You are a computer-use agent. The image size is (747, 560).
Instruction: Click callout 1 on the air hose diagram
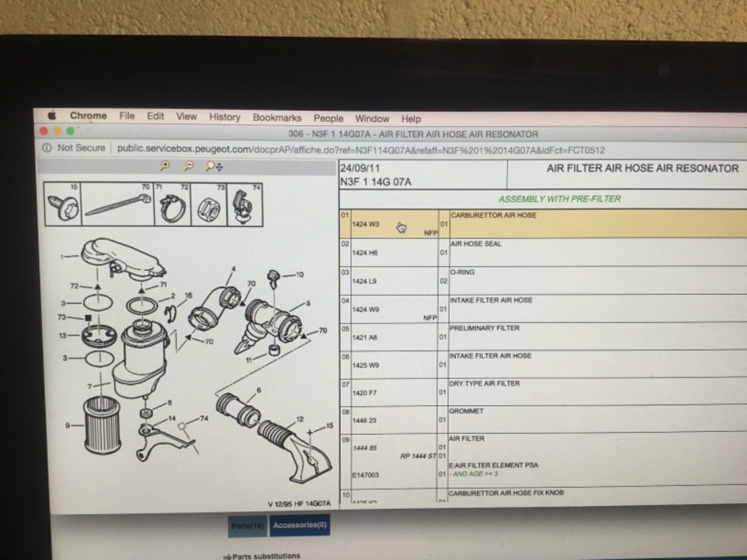[x=62, y=256]
